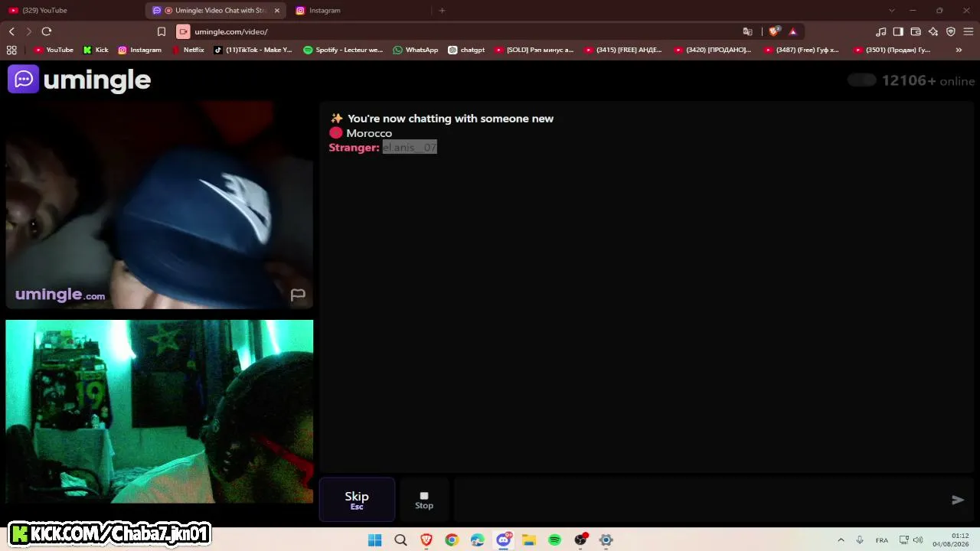Screen dimensions: 980x551
Task: Open the camera site-permission indicator in address bar
Action: coord(183,31)
